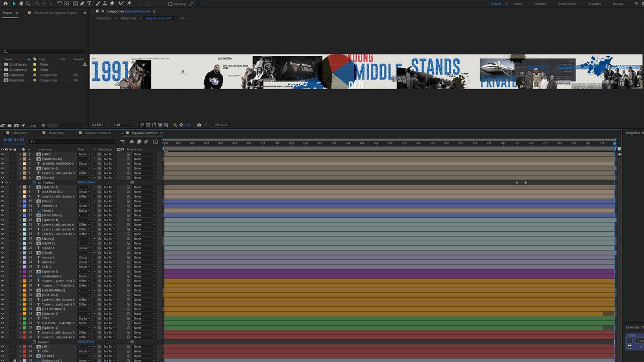Select the Hand tool in the toolbar
Image resolution: width=644 pixels, height=362 pixels.
click(x=21, y=4)
